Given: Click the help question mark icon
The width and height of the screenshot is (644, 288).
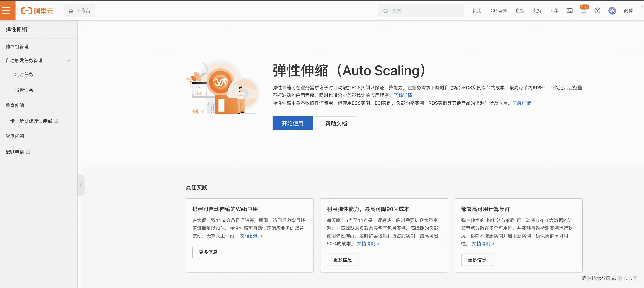Looking at the screenshot, I should (597, 10).
